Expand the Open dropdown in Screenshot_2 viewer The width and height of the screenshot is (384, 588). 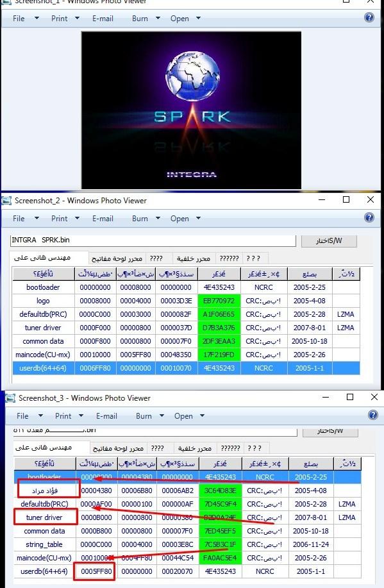coord(198,218)
